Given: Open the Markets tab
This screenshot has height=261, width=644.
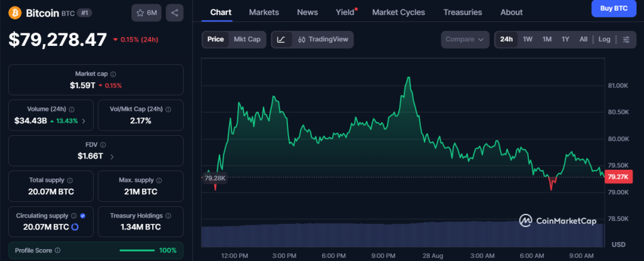Looking at the screenshot, I should pos(264,13).
